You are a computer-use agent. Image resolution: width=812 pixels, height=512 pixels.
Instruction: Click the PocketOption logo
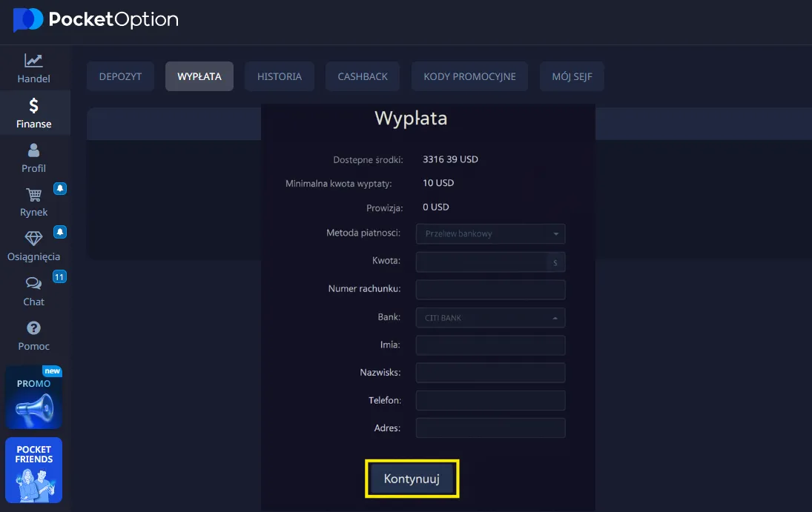[96, 20]
